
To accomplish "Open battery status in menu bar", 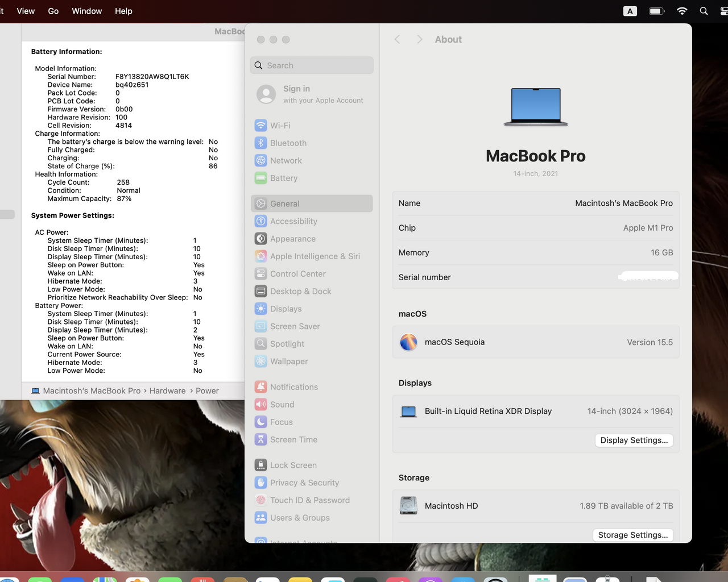I will coord(657,11).
